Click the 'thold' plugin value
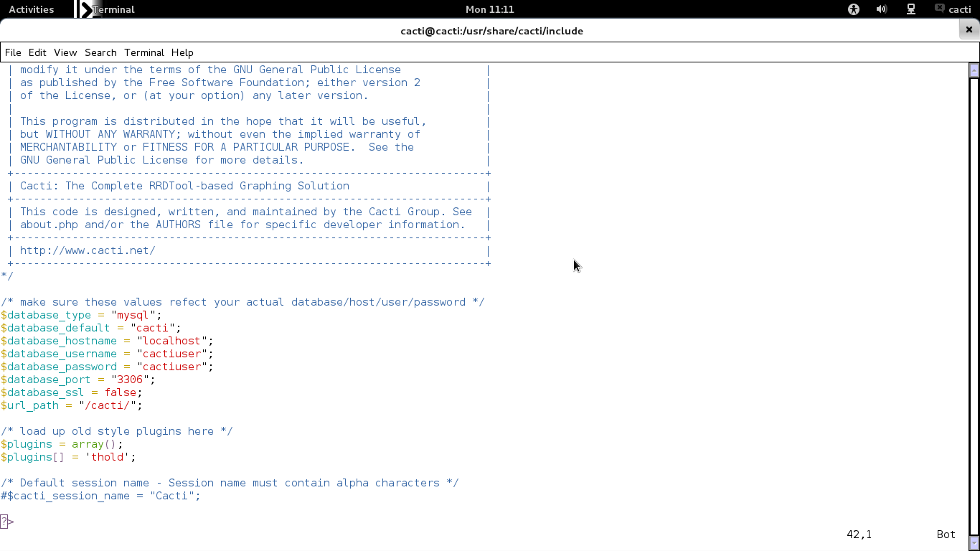This screenshot has width=980, height=551. click(x=107, y=457)
